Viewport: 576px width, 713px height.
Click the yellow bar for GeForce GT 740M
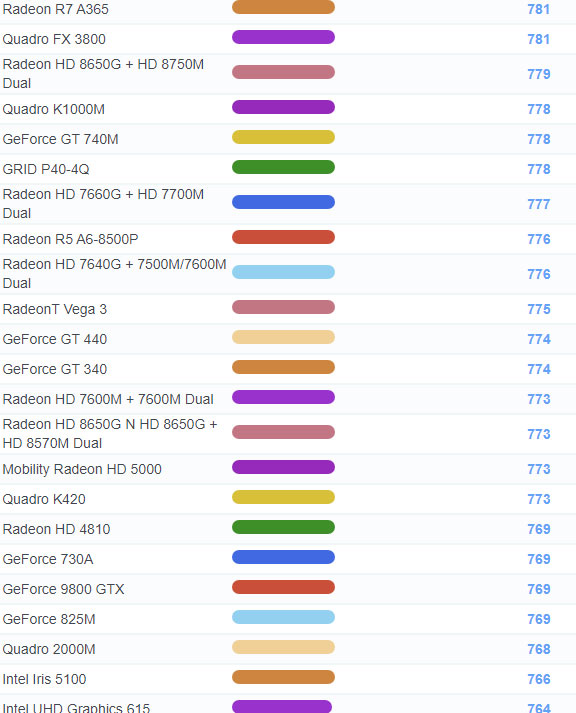click(x=283, y=137)
